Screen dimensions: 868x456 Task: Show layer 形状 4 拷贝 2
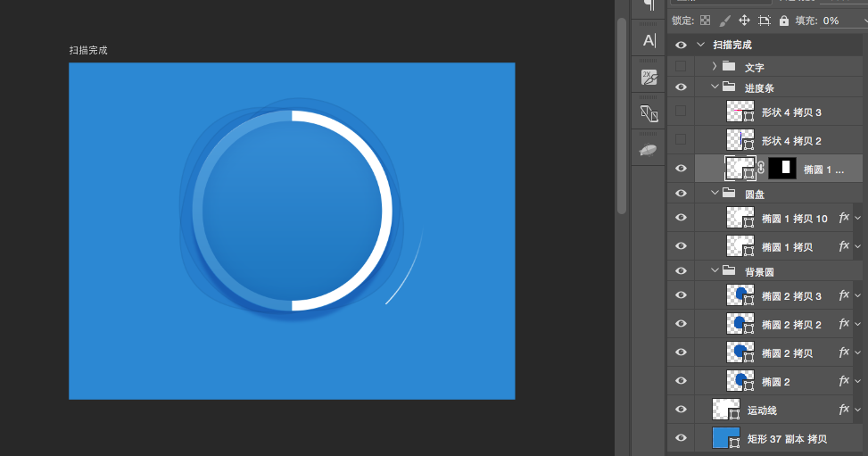[681, 139]
